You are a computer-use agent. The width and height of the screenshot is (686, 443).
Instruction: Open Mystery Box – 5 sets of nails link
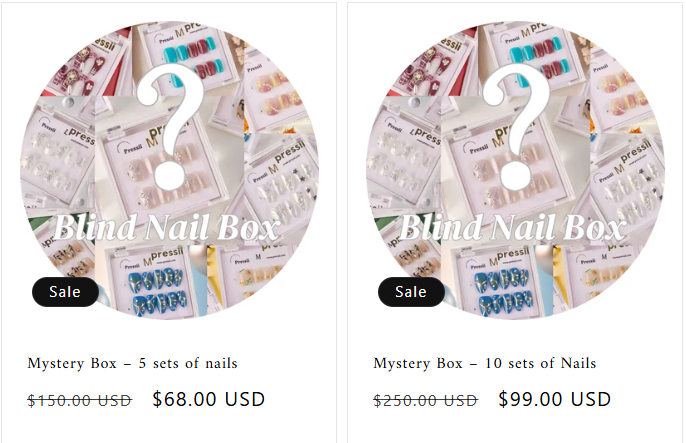[132, 363]
